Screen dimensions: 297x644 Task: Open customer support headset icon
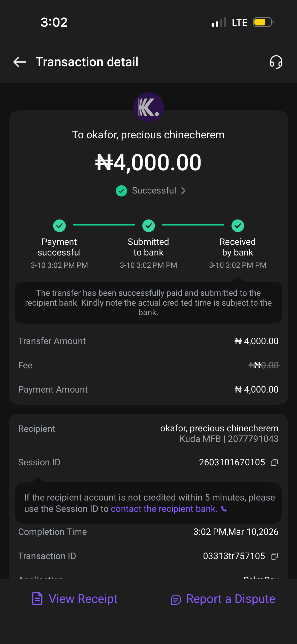tap(276, 62)
